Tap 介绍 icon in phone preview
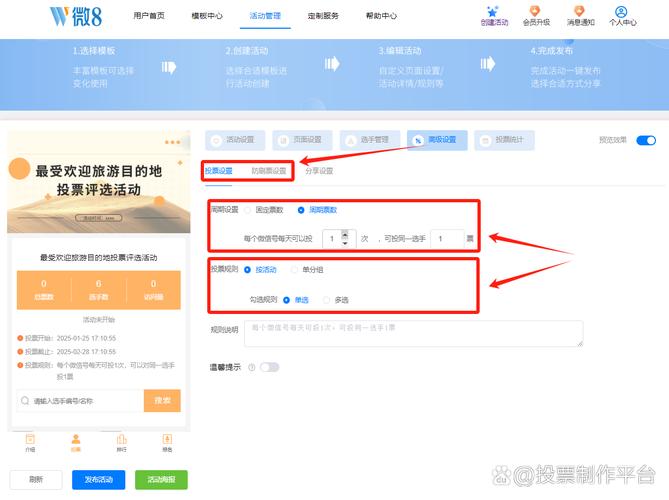 tap(30, 439)
